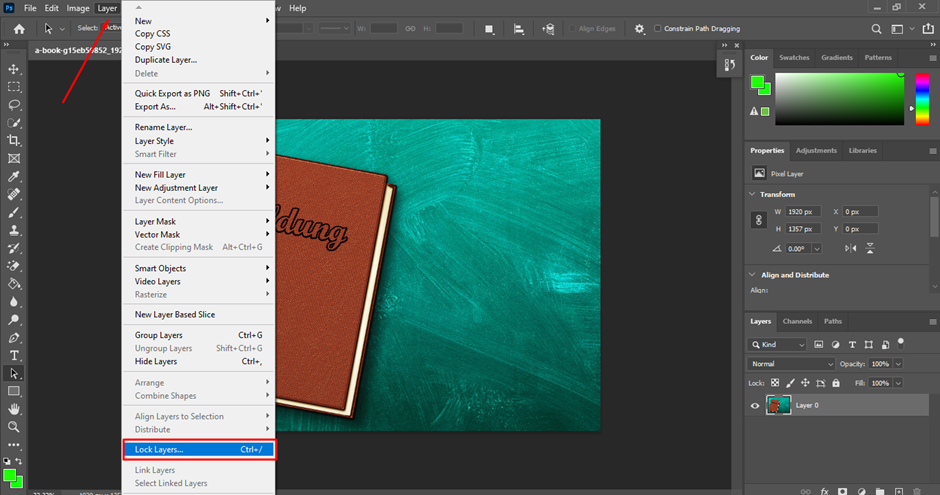Choose Quick Export as PNG
The width and height of the screenshot is (940, 495).
click(198, 93)
